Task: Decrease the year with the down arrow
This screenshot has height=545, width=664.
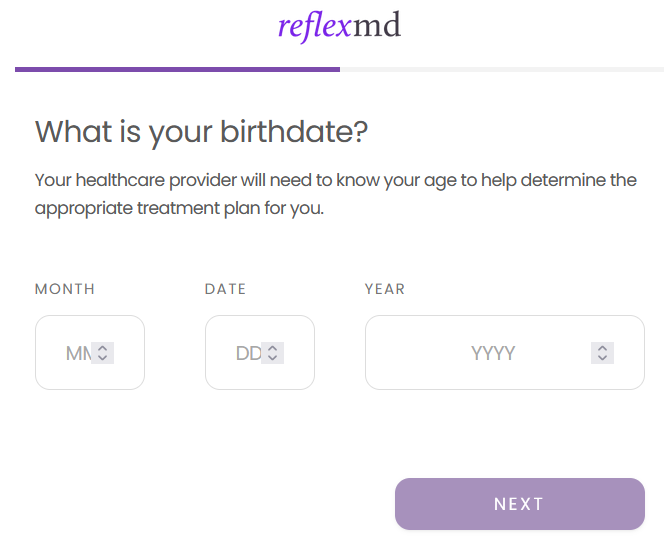Action: pyautogui.click(x=601, y=358)
